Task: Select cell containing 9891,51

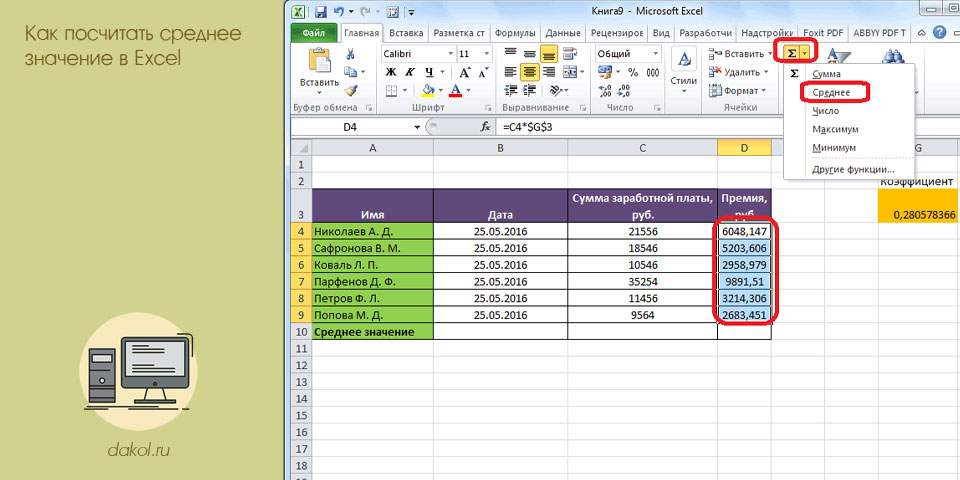Action: pos(744,282)
